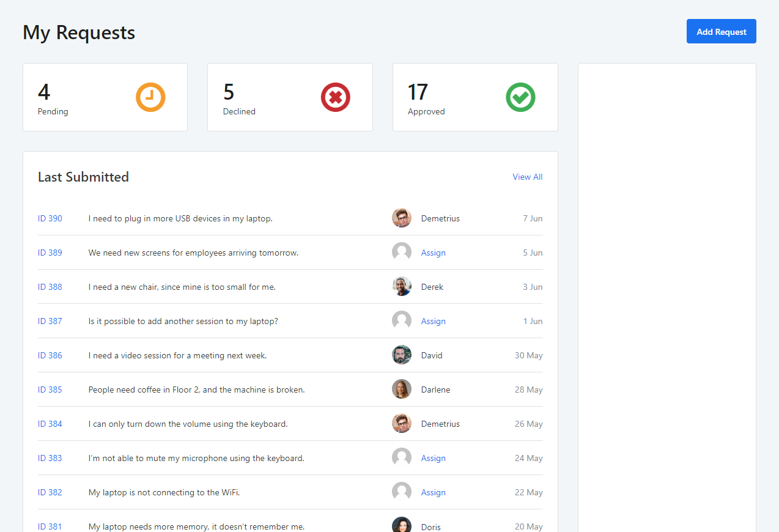Open the View All link
Screen dimensions: 779x532
pos(527,177)
